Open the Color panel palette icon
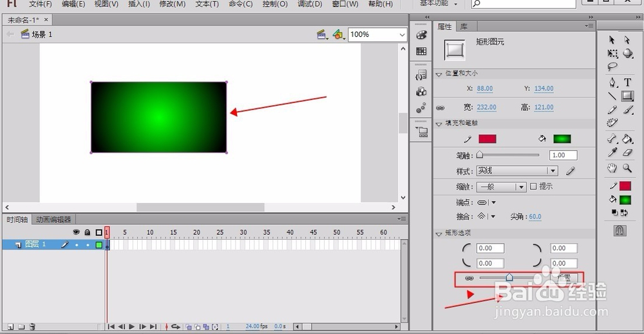644x334 pixels. (421, 35)
